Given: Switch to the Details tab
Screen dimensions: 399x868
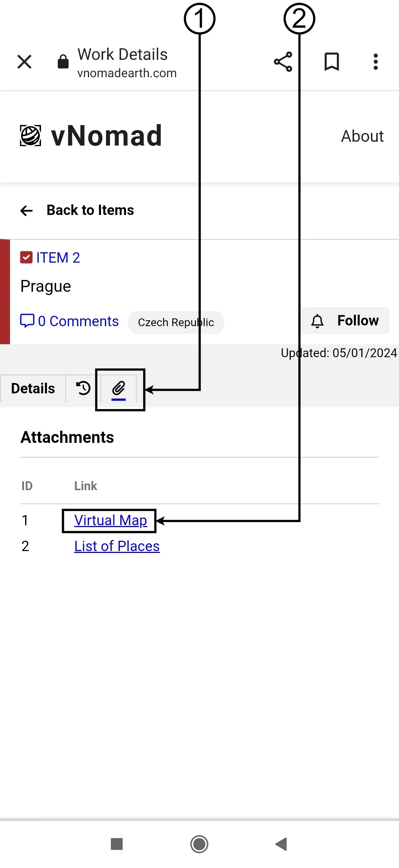Looking at the screenshot, I should pyautogui.click(x=33, y=389).
